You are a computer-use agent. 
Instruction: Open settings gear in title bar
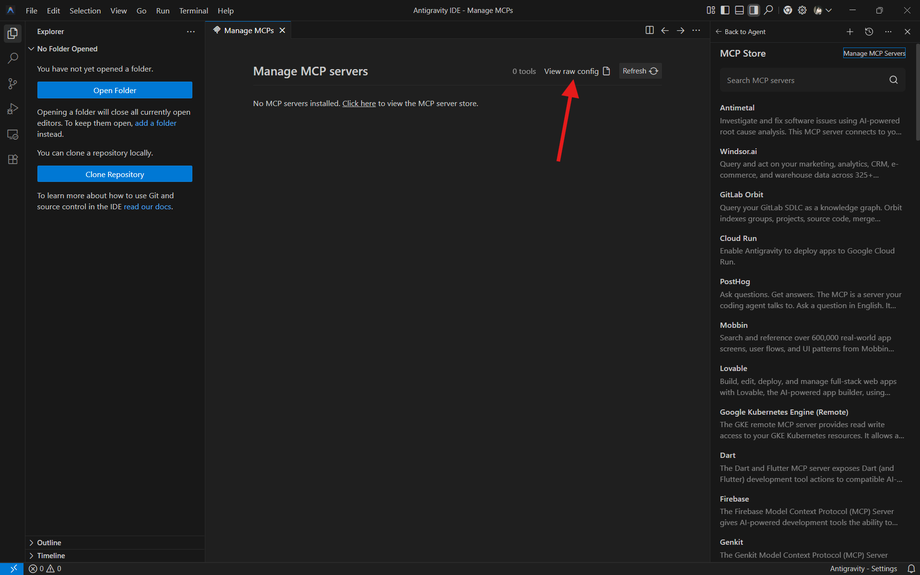click(x=802, y=11)
